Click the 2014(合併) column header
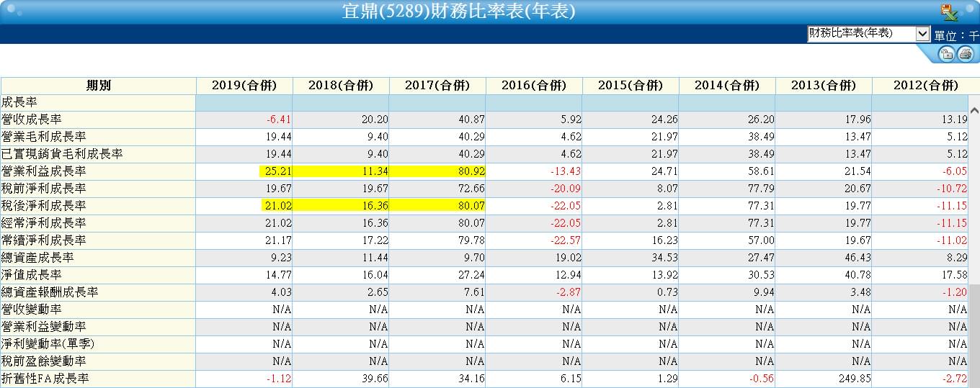 pos(727,86)
